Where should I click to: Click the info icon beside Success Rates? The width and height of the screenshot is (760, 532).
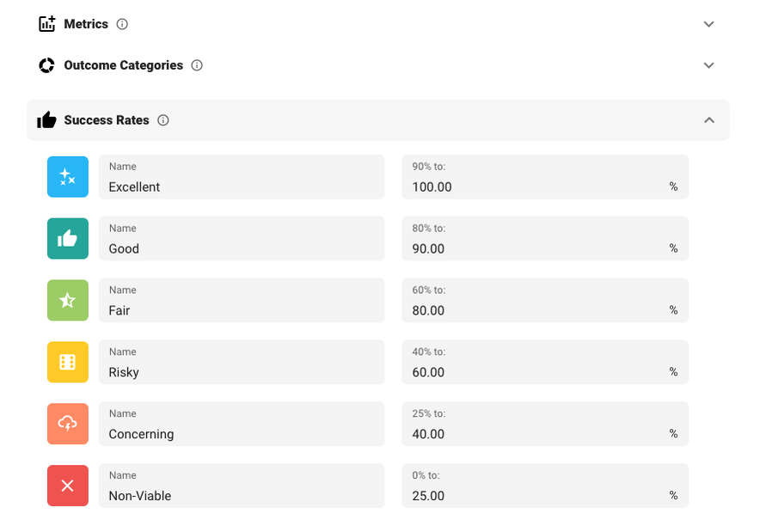pos(163,120)
